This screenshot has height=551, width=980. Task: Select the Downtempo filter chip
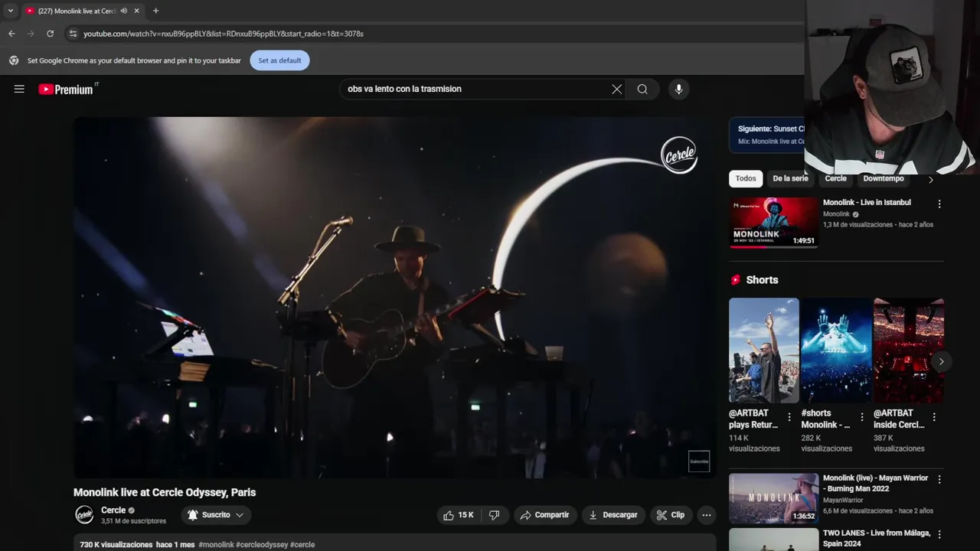coord(884,178)
